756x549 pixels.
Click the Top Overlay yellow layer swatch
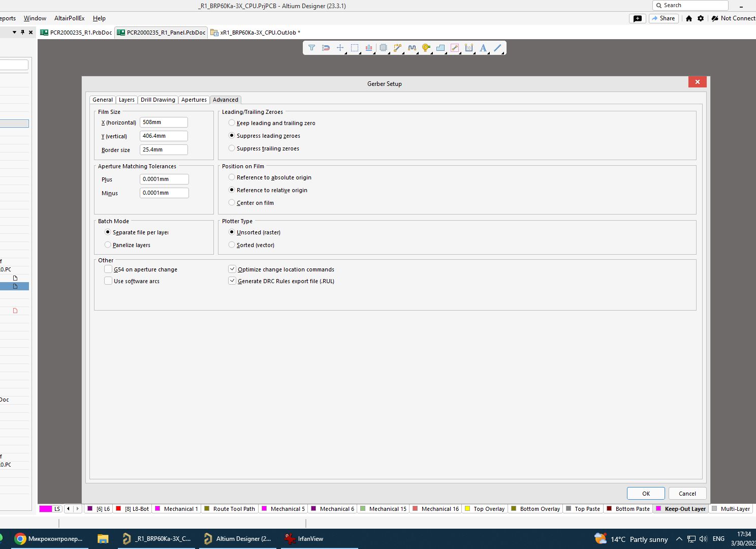click(x=467, y=509)
